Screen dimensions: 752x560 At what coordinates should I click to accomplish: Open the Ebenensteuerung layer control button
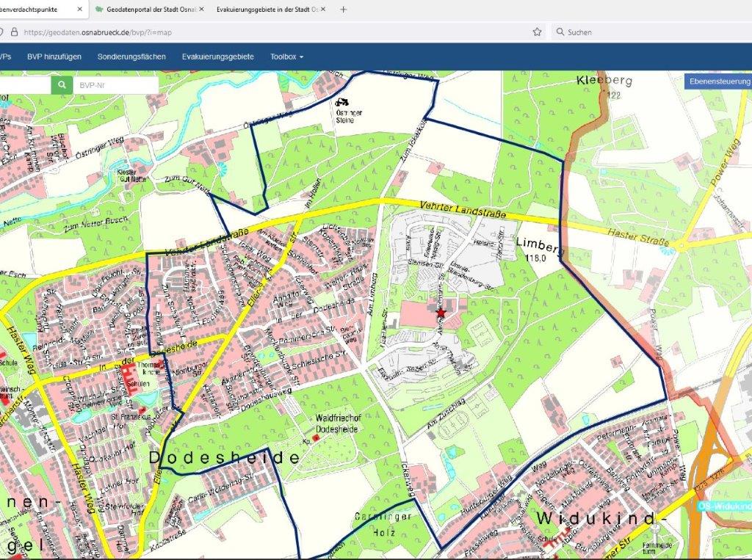point(718,81)
